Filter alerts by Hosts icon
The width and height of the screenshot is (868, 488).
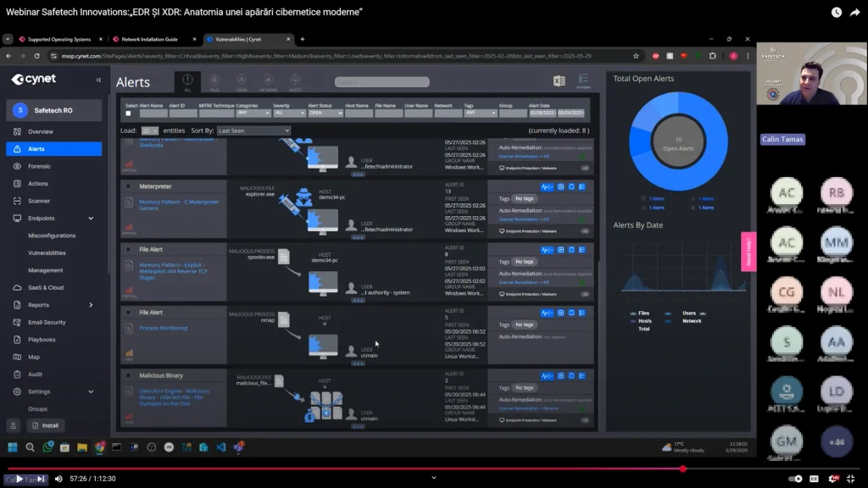[x=295, y=82]
